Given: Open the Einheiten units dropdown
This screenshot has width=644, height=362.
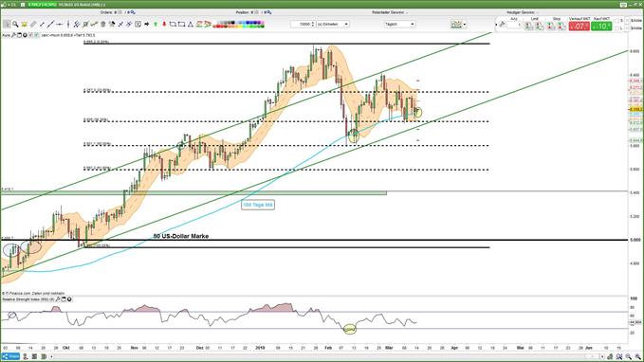Looking at the screenshot, I should pyautogui.click(x=333, y=25).
